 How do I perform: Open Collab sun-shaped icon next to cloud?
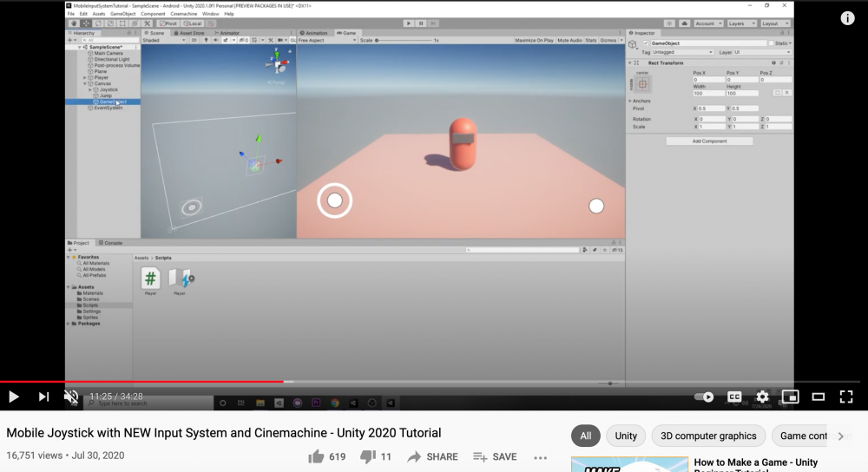point(669,23)
